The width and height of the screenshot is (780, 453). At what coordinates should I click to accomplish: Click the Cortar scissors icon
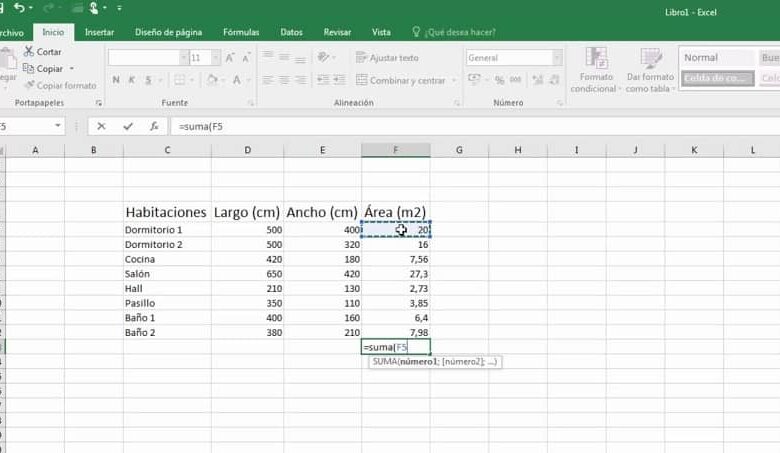[29, 51]
